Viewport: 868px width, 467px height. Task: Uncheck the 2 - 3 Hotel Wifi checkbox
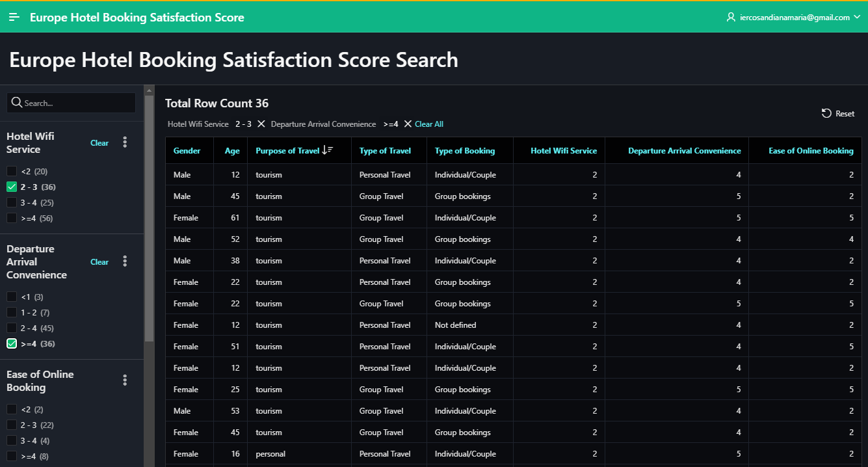pos(12,187)
